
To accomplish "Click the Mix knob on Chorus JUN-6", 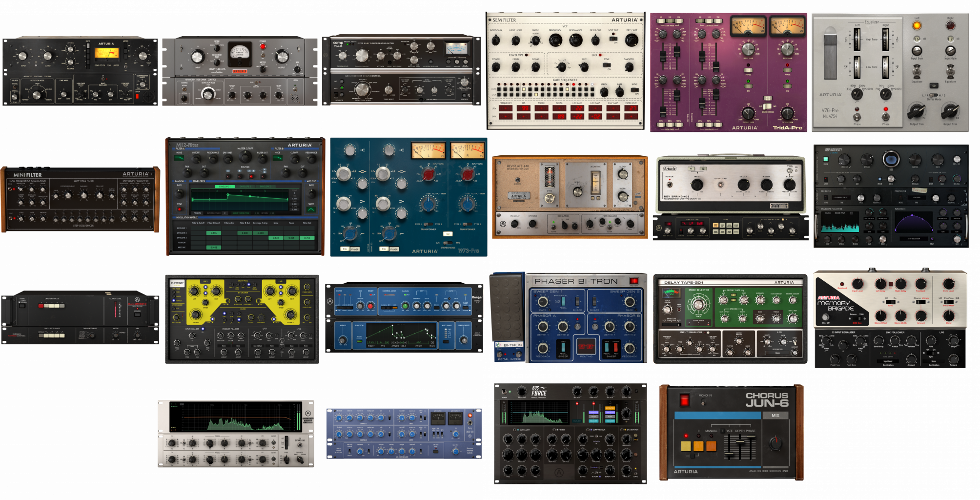I will pyautogui.click(x=775, y=443).
